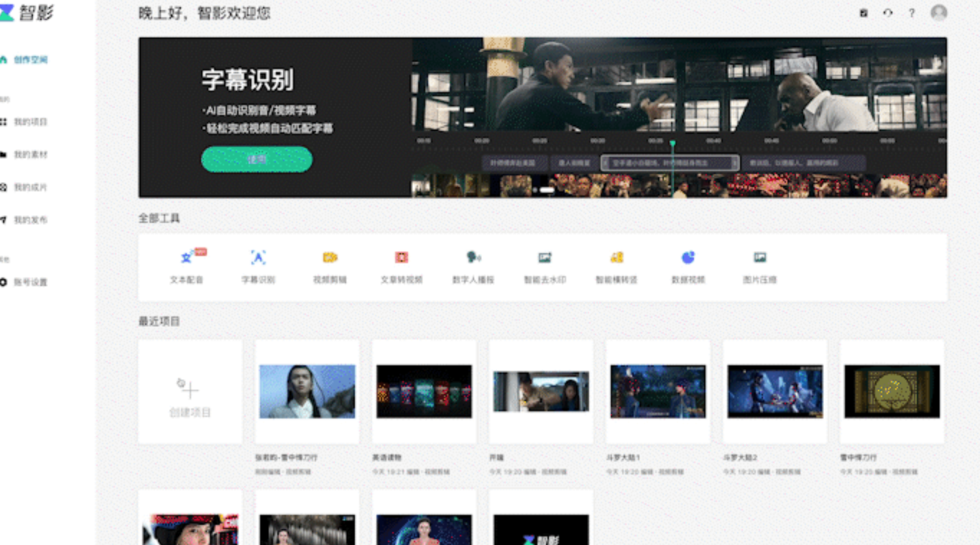The image size is (980, 545).
Task: Click the help question mark icon
Action: click(x=912, y=13)
